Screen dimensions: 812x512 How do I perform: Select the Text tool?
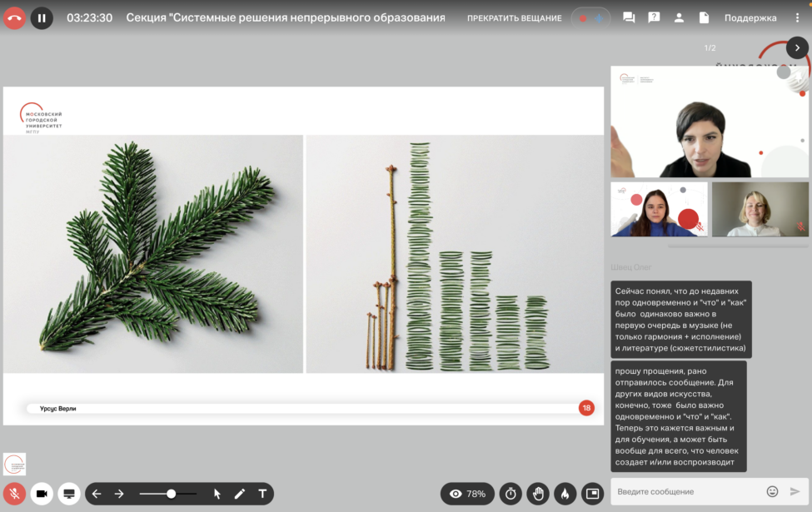262,494
